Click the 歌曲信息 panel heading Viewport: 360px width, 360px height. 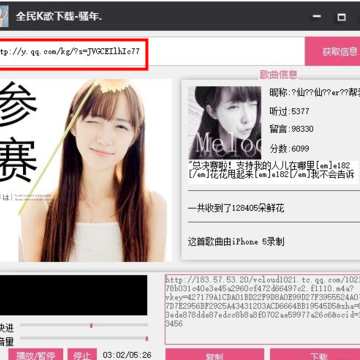pyautogui.click(x=278, y=74)
